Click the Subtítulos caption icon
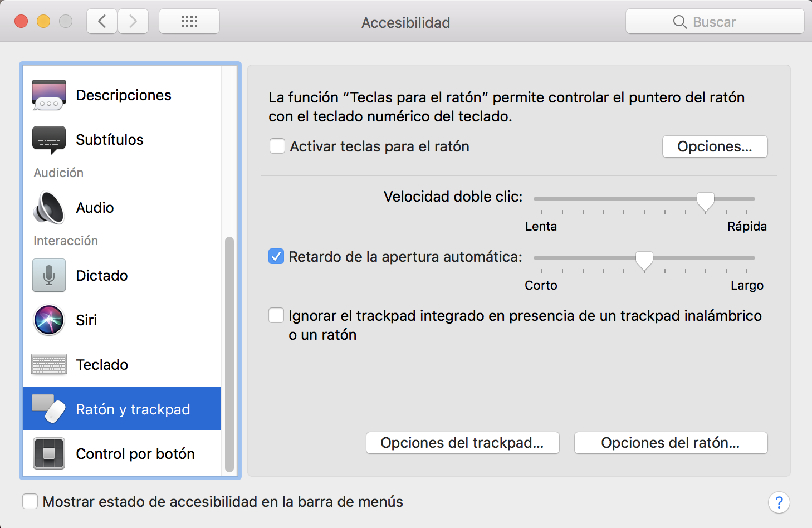 coord(49,140)
